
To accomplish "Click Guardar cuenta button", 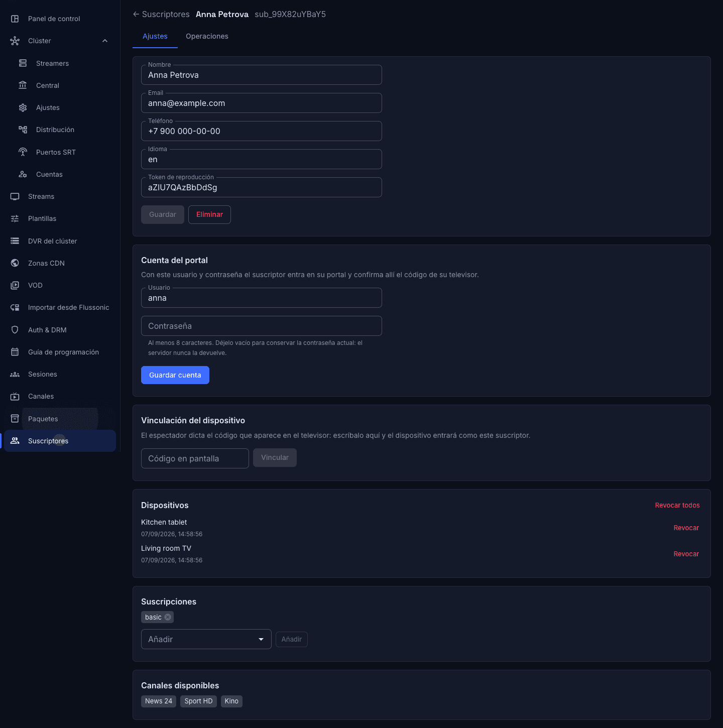I will 175,375.
